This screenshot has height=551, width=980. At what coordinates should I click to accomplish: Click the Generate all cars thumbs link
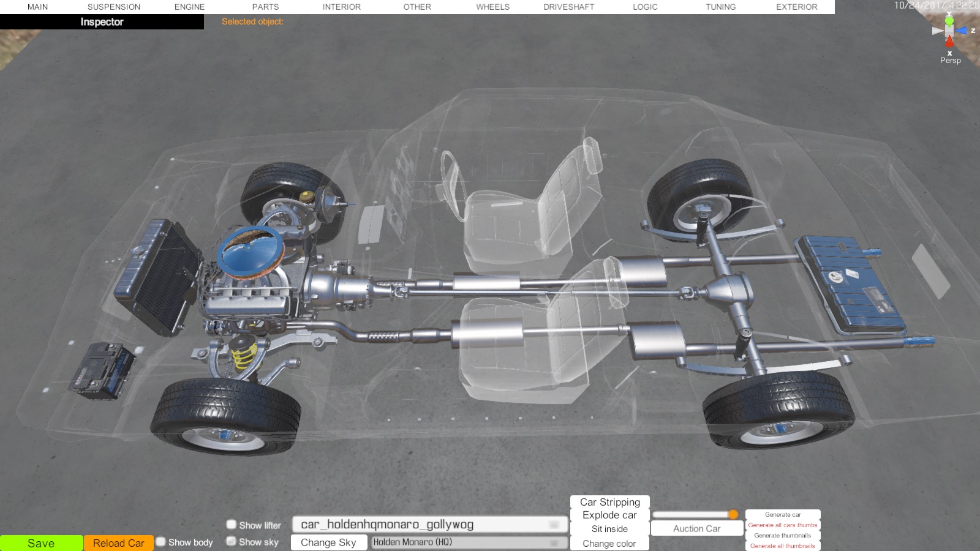tap(782, 525)
